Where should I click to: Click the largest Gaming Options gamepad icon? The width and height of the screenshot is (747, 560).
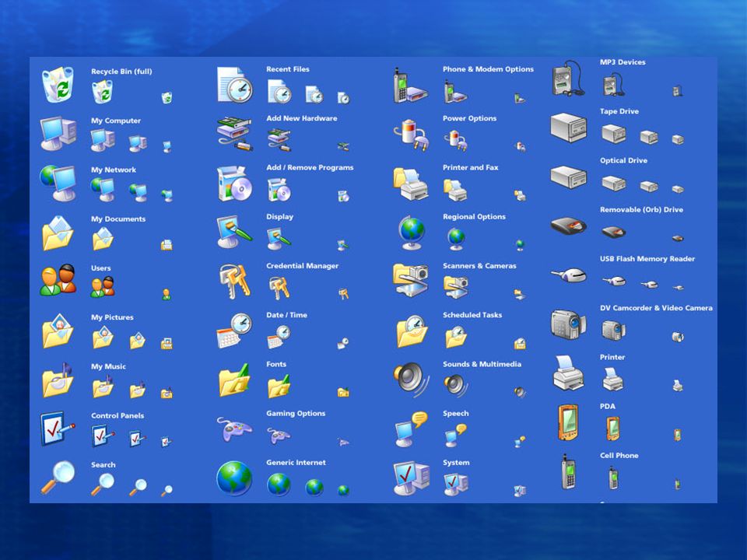point(235,429)
